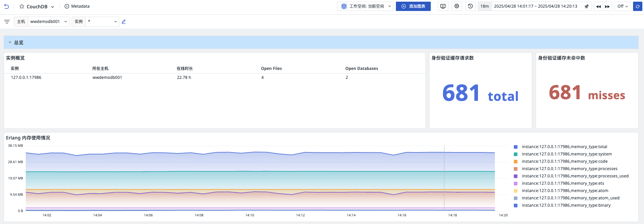Click the 14:18 chart cursor line
The image size is (644, 224).
pyautogui.click(x=444, y=178)
